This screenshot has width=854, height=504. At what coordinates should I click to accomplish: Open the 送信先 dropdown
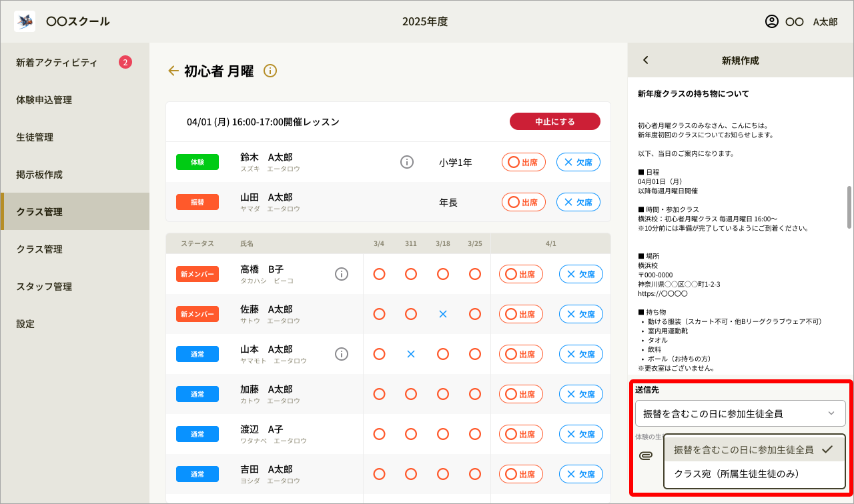(741, 413)
